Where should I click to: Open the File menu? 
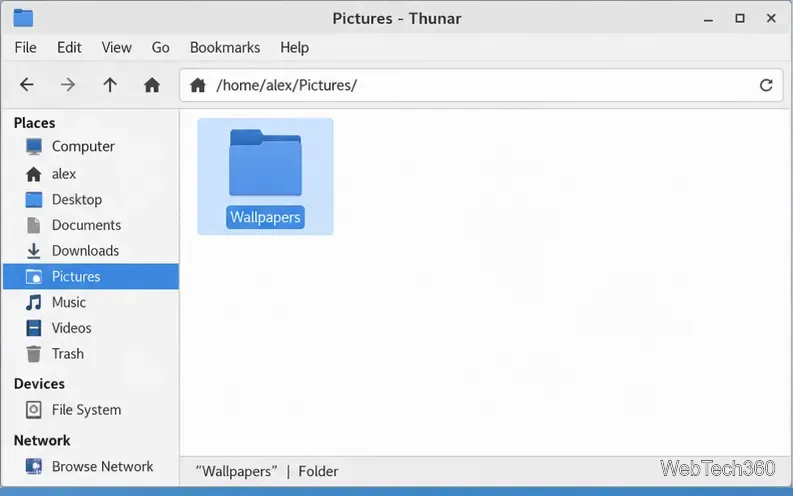click(25, 48)
